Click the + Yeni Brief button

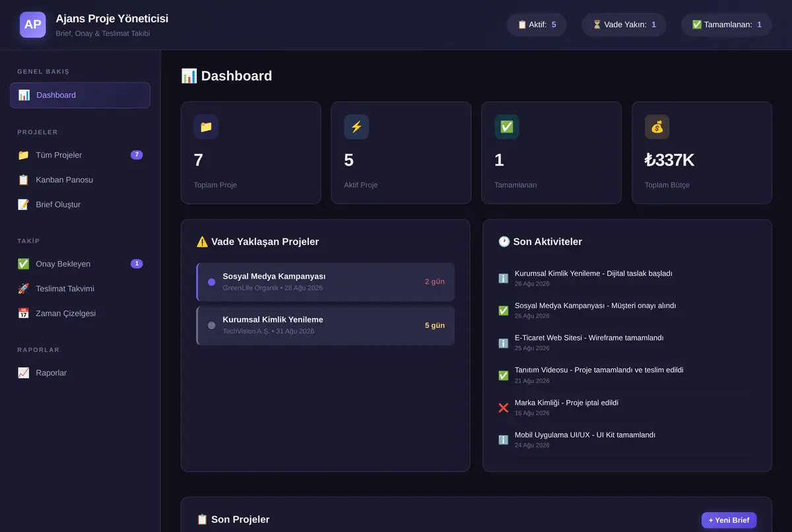click(729, 520)
